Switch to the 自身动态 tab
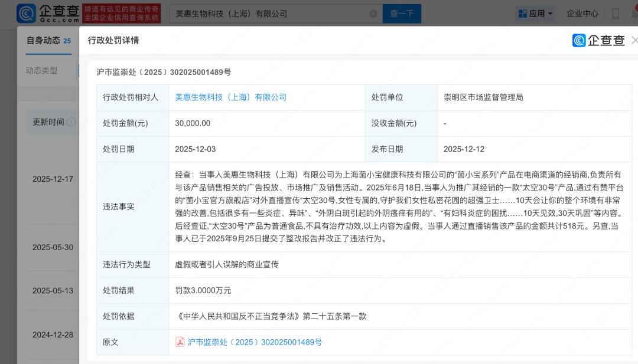 pos(43,40)
